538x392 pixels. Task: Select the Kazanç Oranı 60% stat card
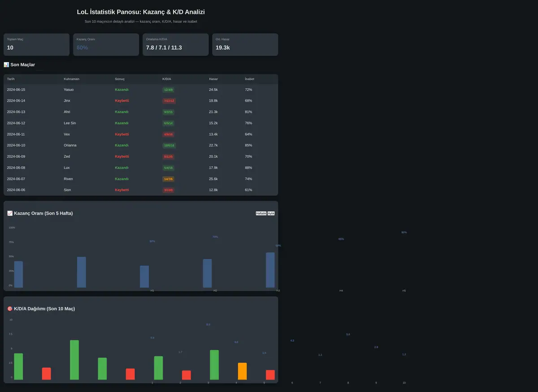click(x=106, y=44)
